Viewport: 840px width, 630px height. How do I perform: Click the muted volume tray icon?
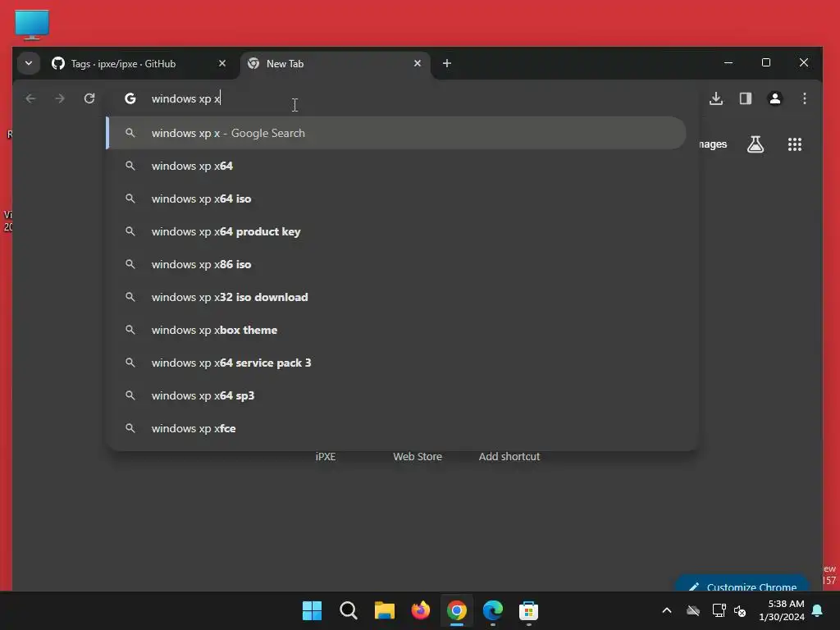(741, 610)
